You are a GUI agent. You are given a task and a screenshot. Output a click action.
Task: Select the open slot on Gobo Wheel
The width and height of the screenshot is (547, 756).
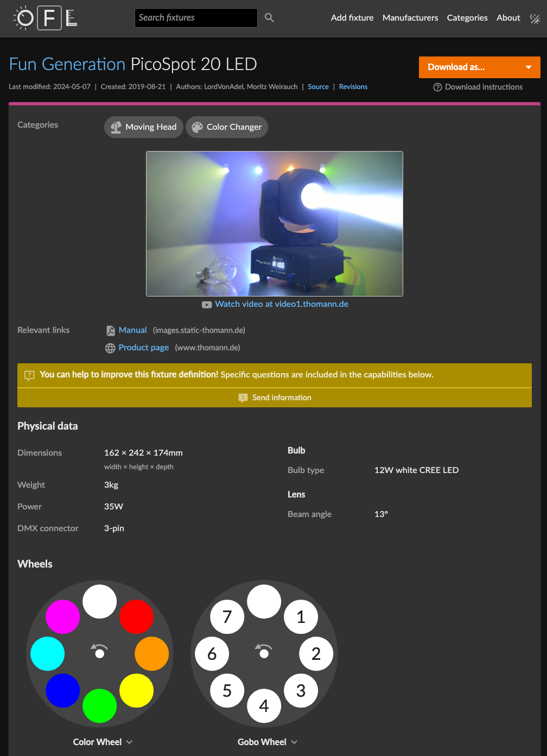(x=264, y=602)
